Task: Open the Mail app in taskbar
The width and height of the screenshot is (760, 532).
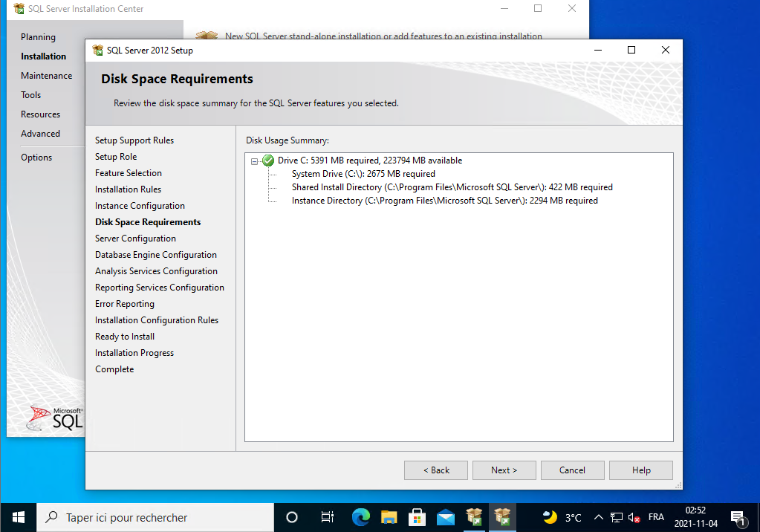Action: click(x=446, y=517)
